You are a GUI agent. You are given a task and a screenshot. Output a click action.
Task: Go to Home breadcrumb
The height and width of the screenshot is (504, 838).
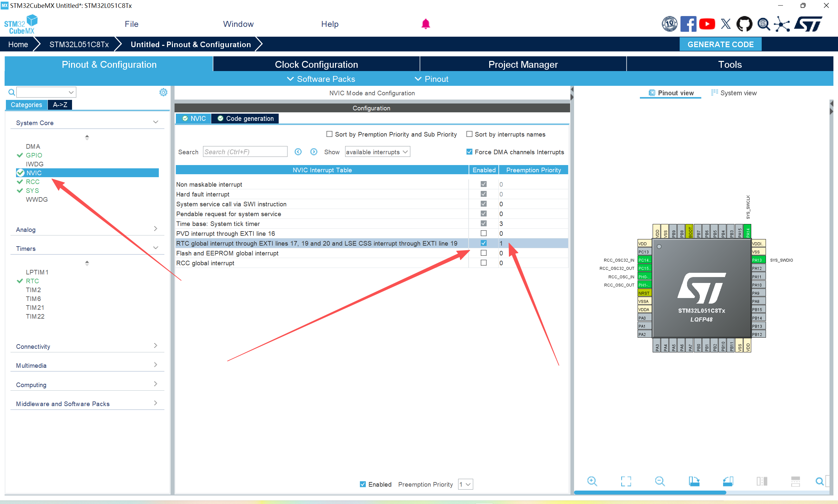18,45
